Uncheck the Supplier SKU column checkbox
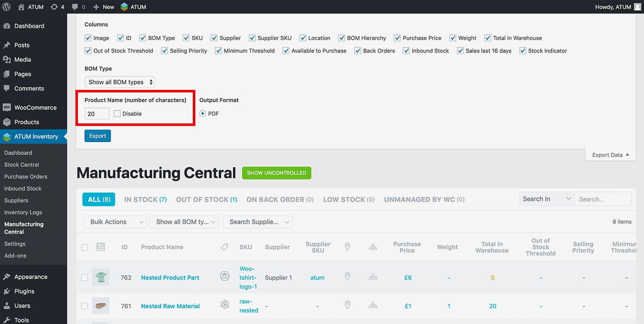Viewport: 644px width, 324px height. (x=253, y=38)
